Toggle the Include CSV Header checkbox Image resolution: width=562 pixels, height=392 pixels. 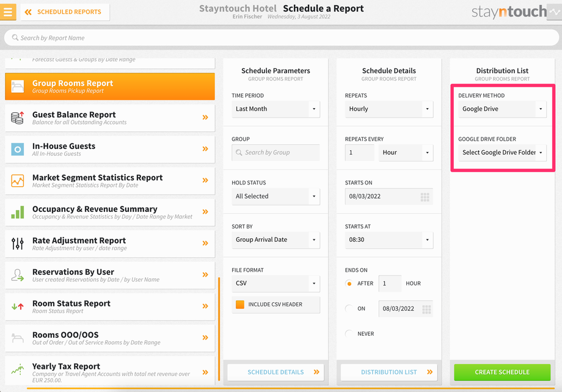240,305
